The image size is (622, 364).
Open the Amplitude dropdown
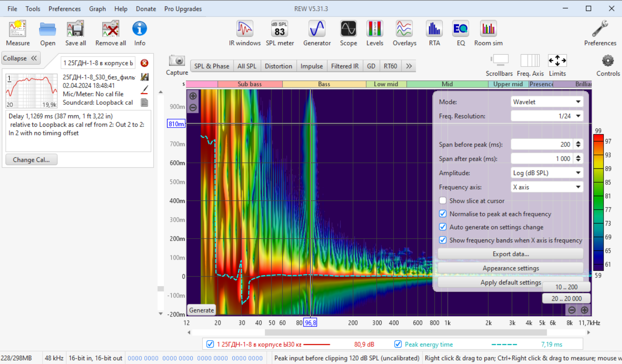547,173
